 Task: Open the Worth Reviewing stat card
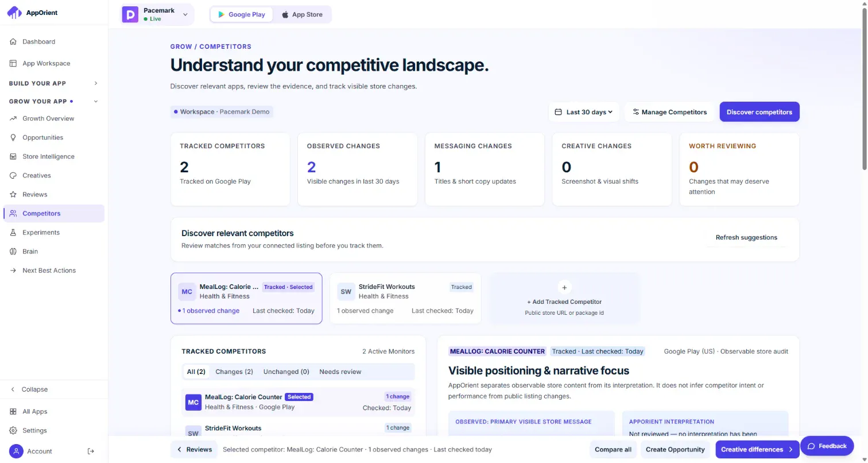click(x=739, y=169)
